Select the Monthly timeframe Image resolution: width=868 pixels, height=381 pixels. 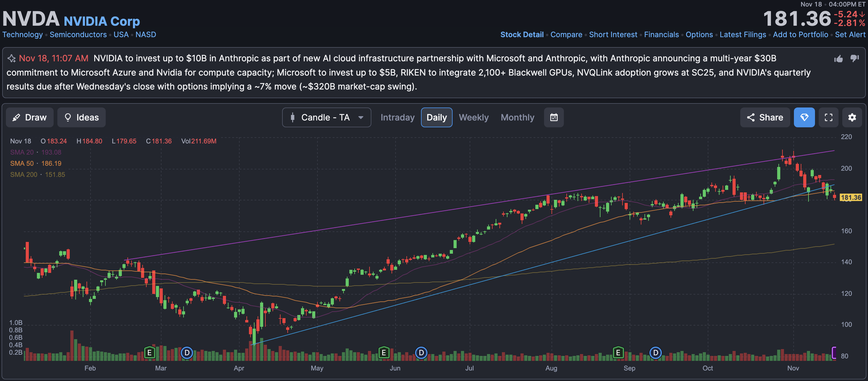point(517,117)
